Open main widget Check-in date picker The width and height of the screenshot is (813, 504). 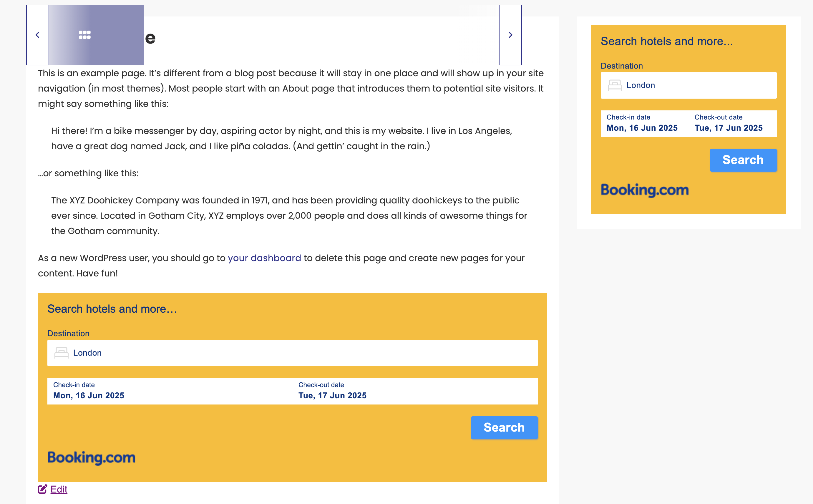coord(89,391)
